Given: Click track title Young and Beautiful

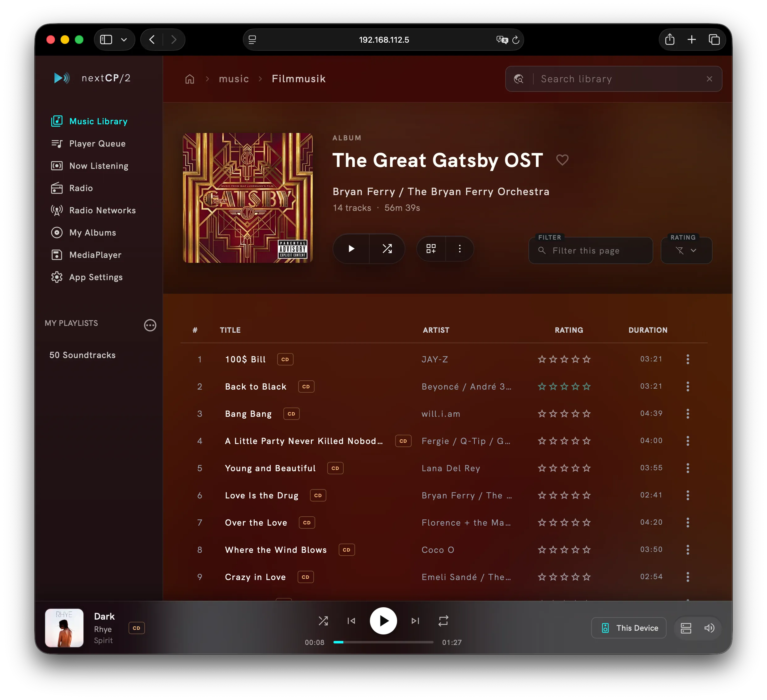Looking at the screenshot, I should 270,468.
